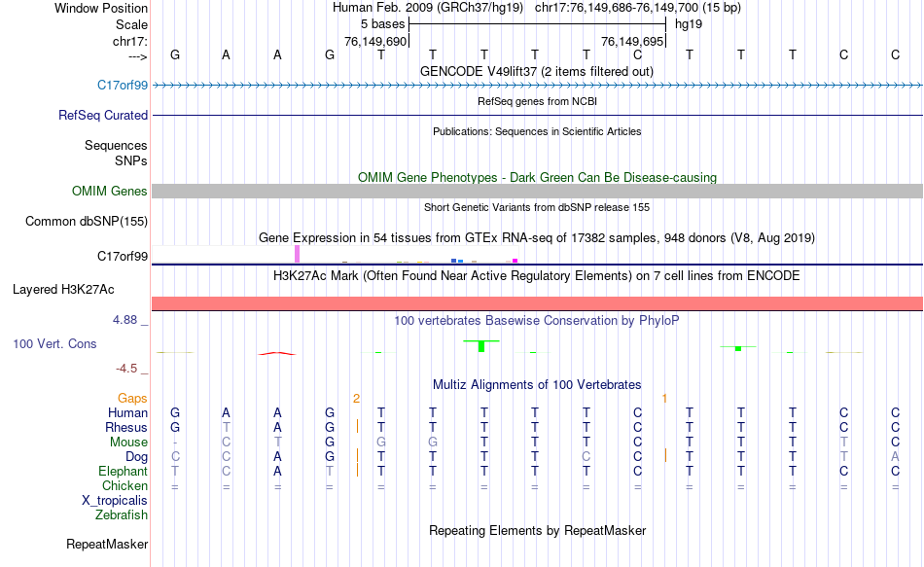Select the Rhesus species row label
This screenshot has height=567, width=924.
pyautogui.click(x=126, y=427)
